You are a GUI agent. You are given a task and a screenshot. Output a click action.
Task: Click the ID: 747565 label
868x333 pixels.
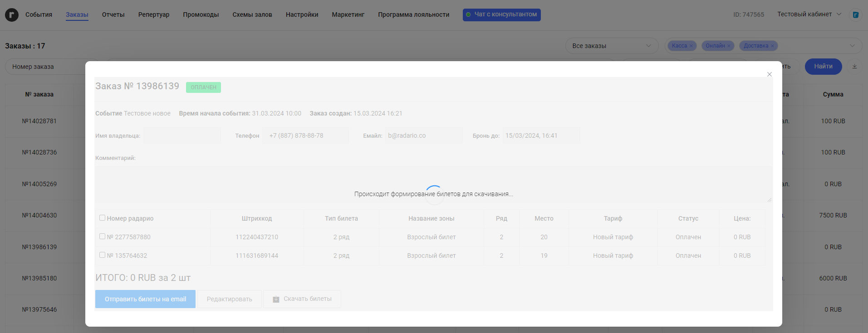pyautogui.click(x=749, y=14)
